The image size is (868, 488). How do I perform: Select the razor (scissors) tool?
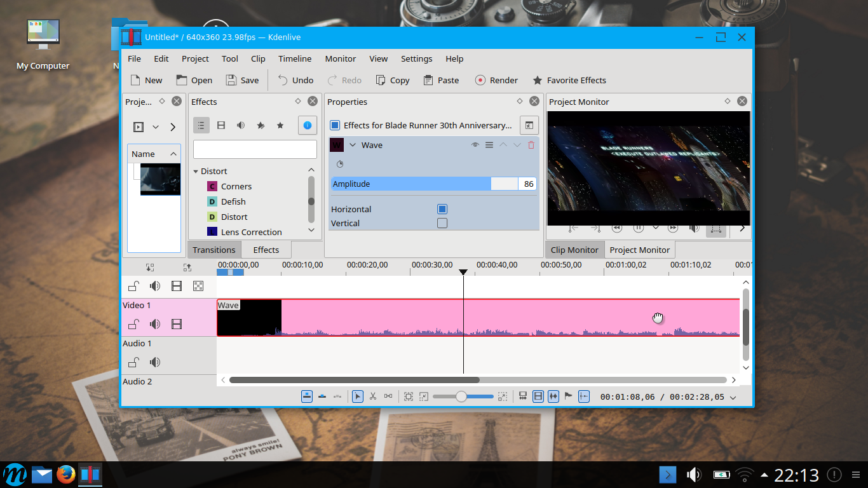(x=373, y=396)
